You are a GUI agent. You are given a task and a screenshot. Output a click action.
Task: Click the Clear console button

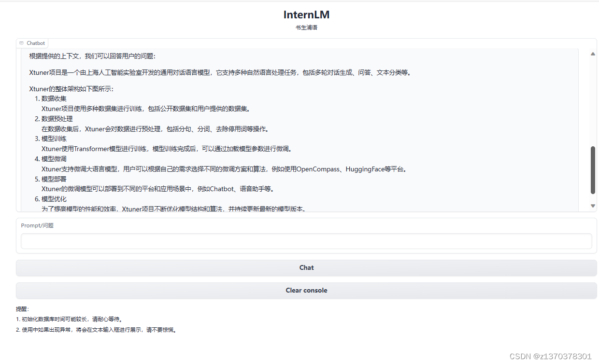(306, 291)
